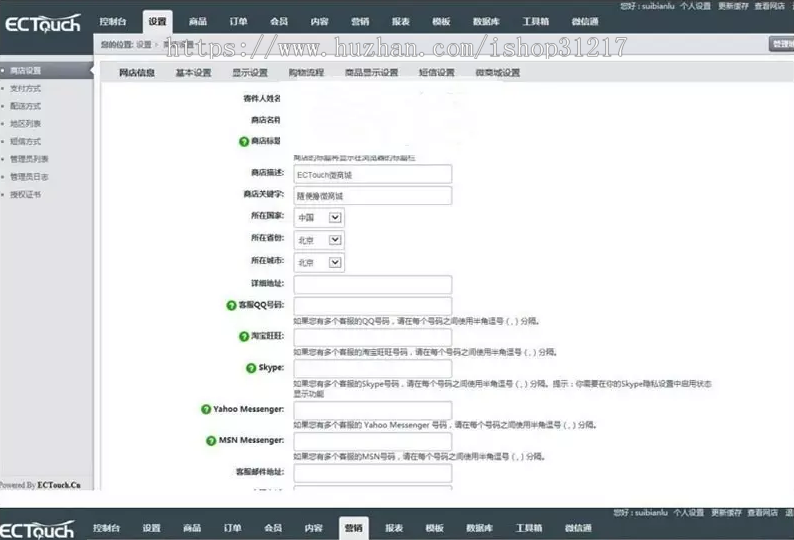Image resolution: width=794 pixels, height=540 pixels.
Task: Click 更新缓存 link in upper header
Action: click(733, 6)
